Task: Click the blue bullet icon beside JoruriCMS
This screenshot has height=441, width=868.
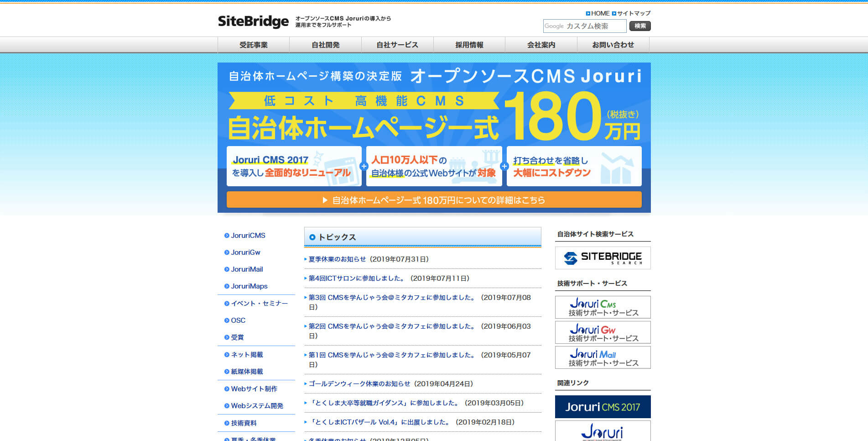Action: tap(227, 236)
